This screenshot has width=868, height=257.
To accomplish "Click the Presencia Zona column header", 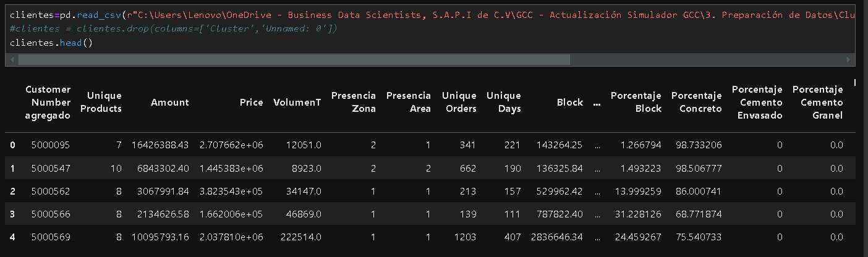I will point(353,102).
